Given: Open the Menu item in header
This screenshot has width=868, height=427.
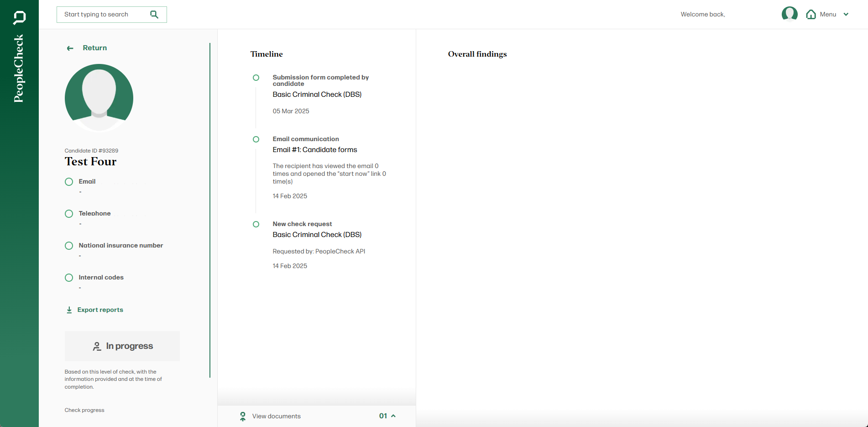Looking at the screenshot, I should point(828,15).
